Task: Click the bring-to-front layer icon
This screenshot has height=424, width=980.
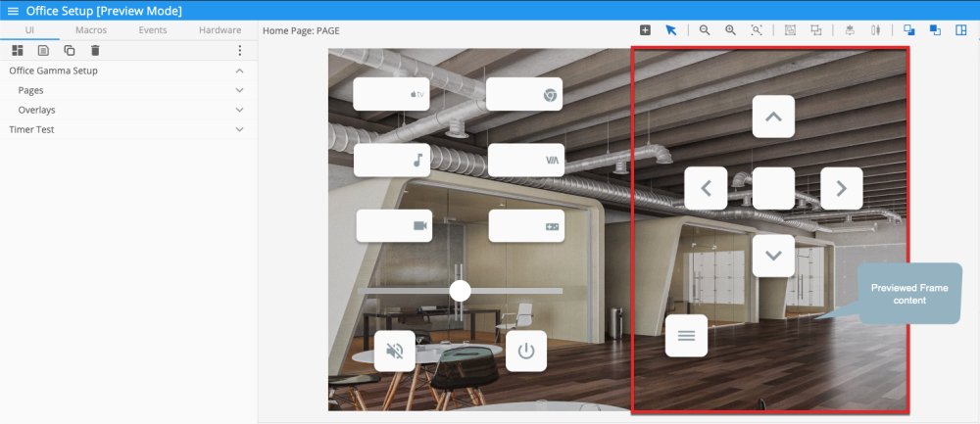Action: [909, 30]
